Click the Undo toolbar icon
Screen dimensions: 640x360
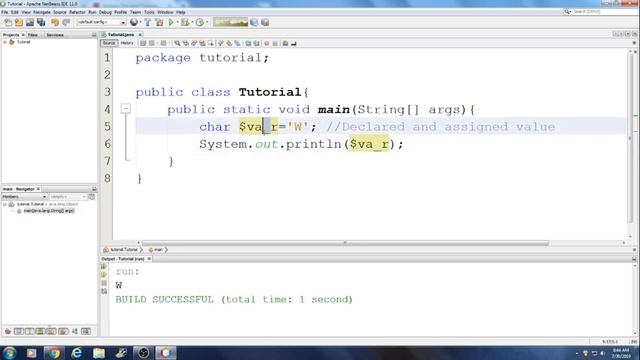[55, 22]
